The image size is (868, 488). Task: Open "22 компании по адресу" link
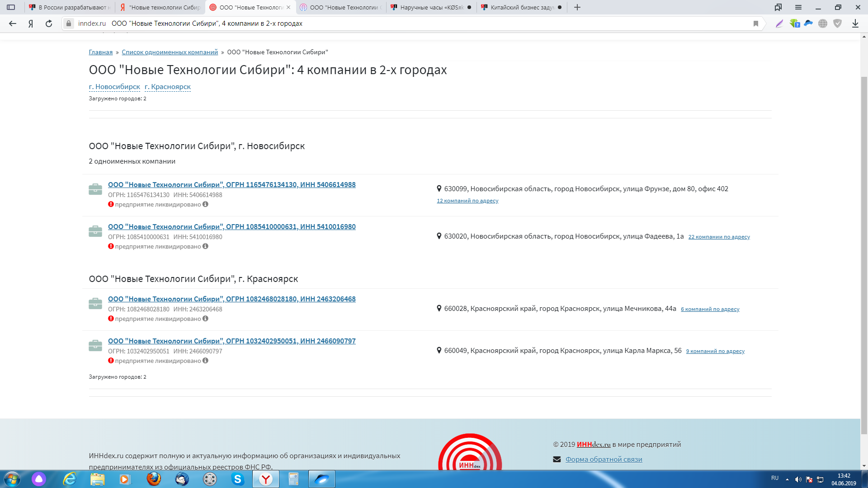[x=719, y=237]
